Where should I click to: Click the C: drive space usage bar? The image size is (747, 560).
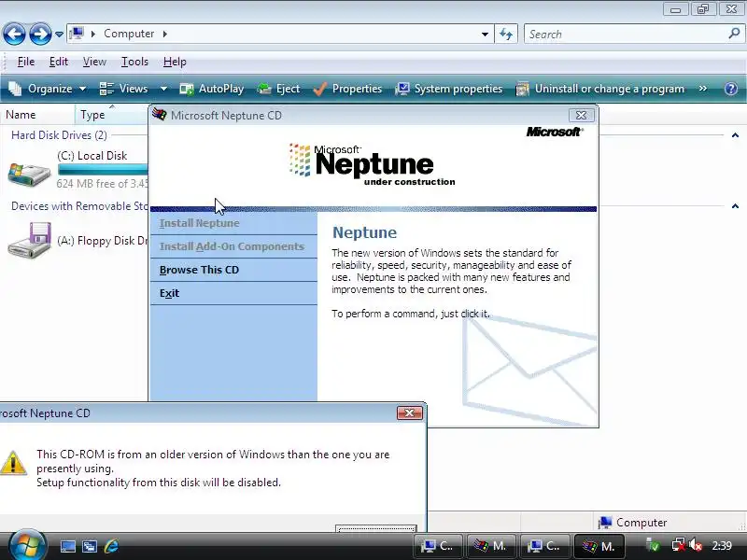click(103, 170)
